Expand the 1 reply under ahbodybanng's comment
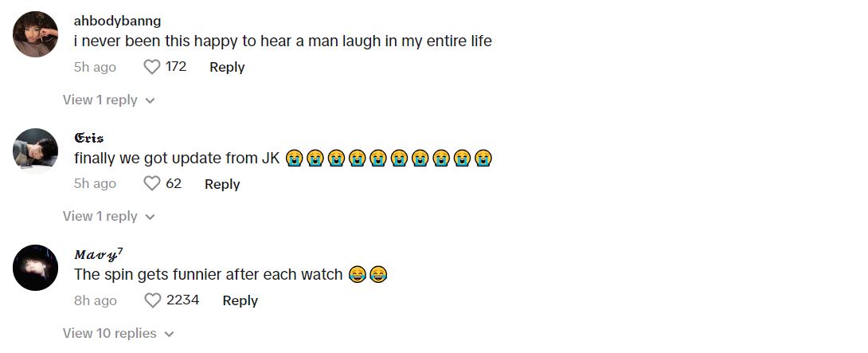The image size is (868, 353). tap(108, 100)
